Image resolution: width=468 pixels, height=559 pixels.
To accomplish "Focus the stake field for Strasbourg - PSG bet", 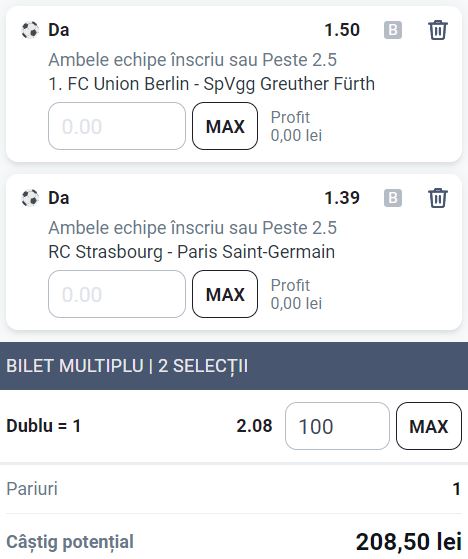I will pyautogui.click(x=117, y=294).
